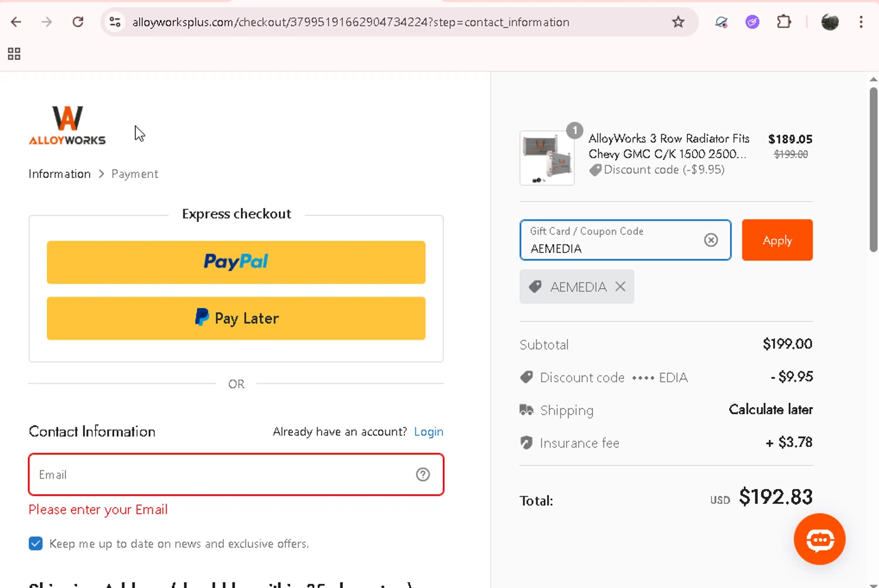Viewport: 879px width, 588px height.
Task: Open the browser apps grid icon
Action: [14, 54]
